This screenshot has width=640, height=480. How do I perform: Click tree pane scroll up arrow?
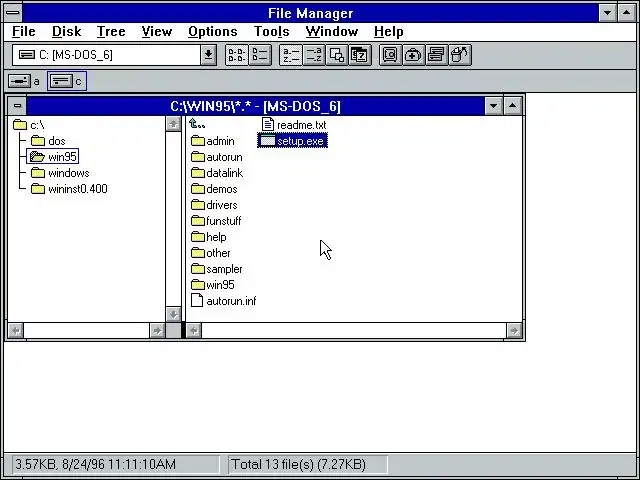[x=173, y=124]
